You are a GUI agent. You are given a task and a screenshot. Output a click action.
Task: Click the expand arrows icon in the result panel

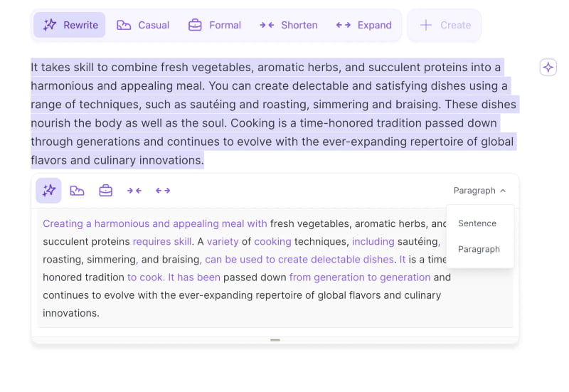[163, 191]
